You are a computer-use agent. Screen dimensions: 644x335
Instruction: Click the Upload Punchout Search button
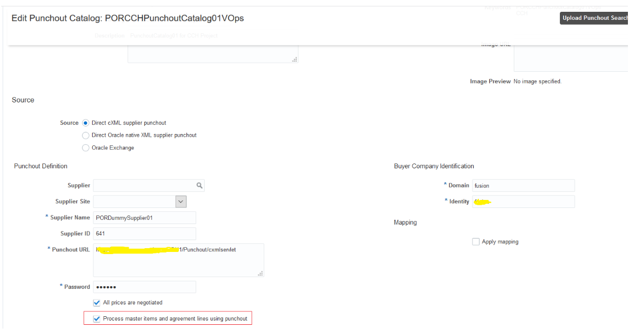pos(594,18)
